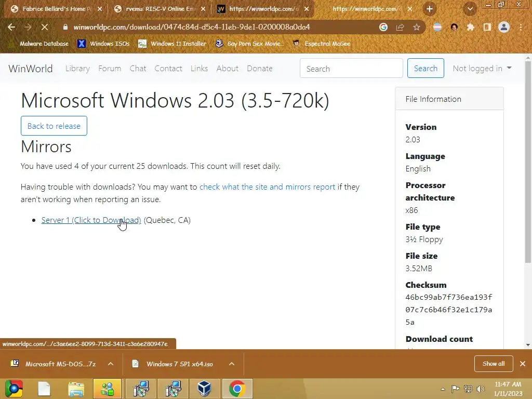
Task: Open the Donate nav item
Action: click(260, 69)
